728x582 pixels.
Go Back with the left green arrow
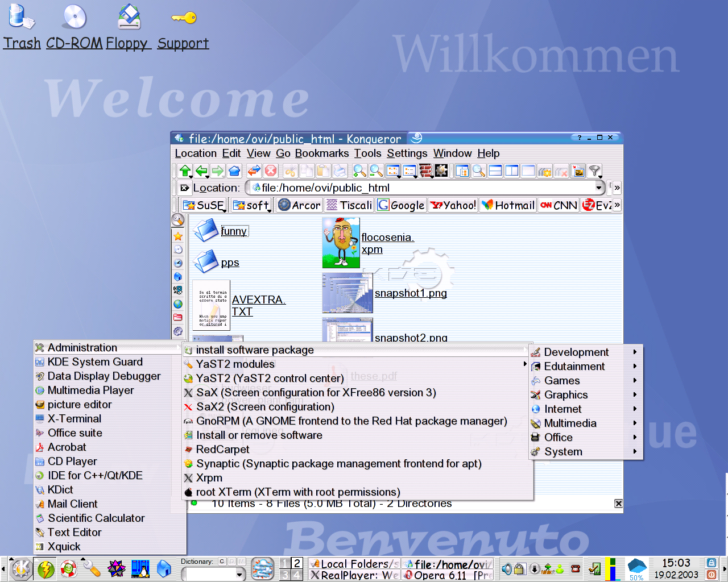tap(201, 171)
